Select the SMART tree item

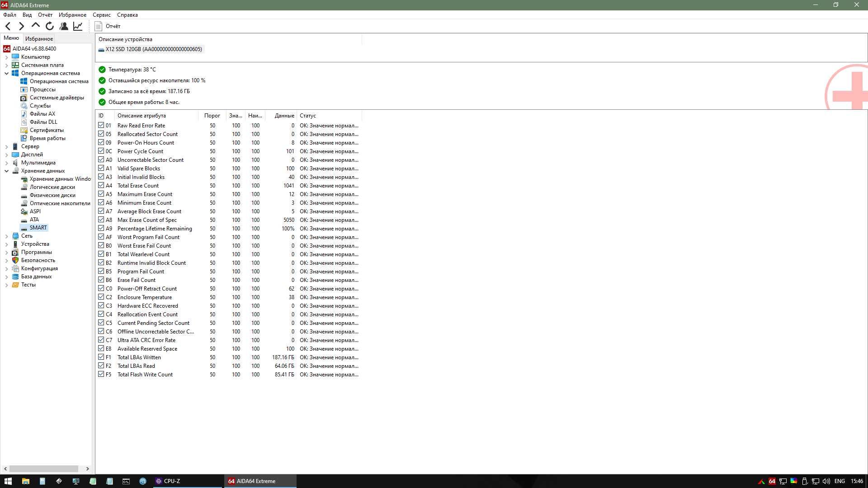click(38, 228)
